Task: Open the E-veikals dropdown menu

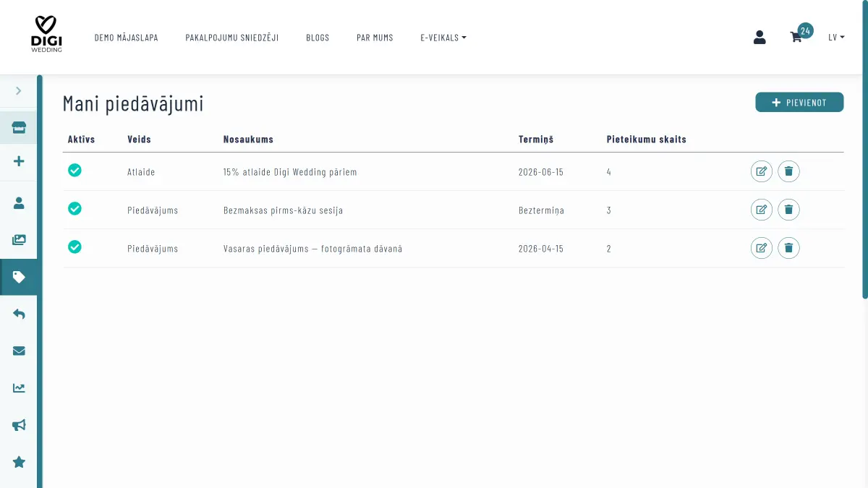Action: (x=443, y=38)
